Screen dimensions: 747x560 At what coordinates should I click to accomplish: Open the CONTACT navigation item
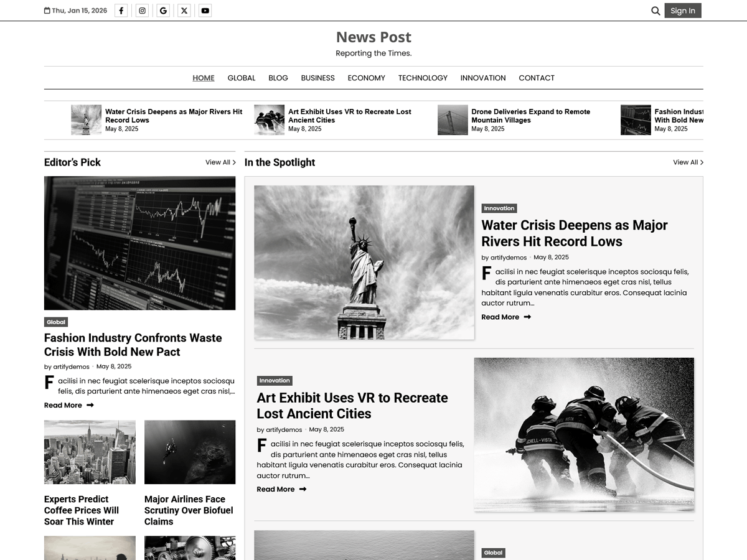(537, 78)
